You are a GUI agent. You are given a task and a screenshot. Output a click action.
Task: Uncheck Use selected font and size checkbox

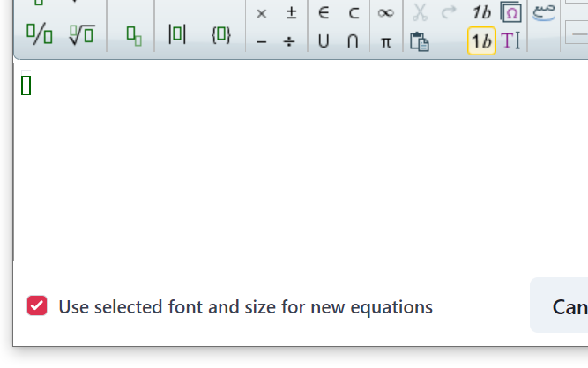(x=37, y=306)
